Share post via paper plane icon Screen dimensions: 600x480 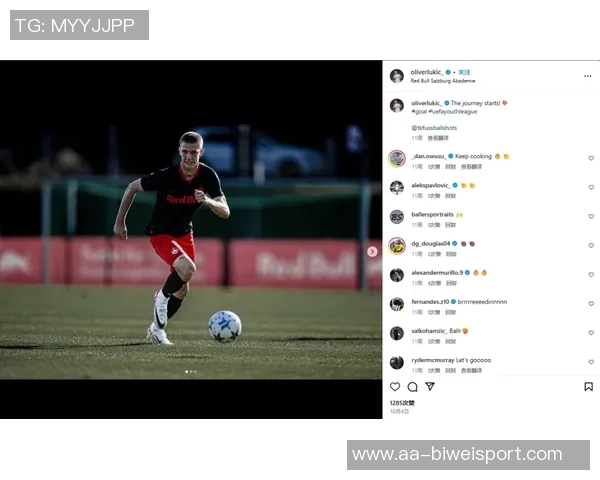pos(430,386)
